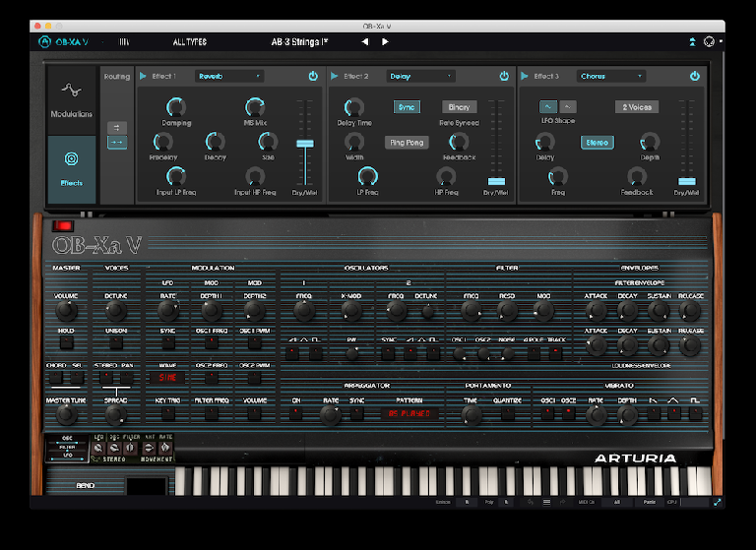Open the 2 Voices chorus dropdown

click(637, 107)
